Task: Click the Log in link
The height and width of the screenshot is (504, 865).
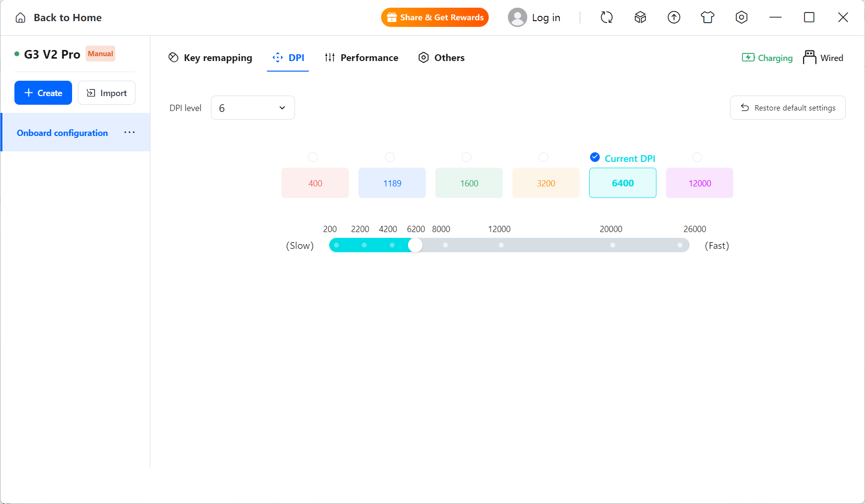Action: 546,18
